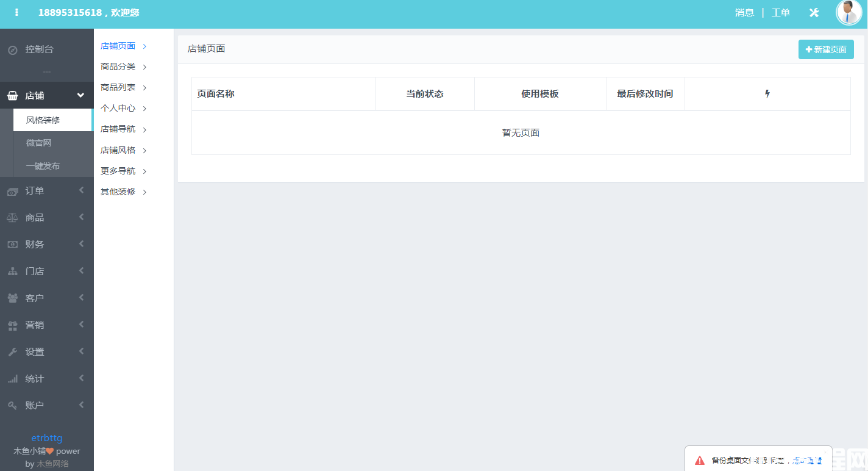Viewport: 868px width, 471px height.
Task: Click the red warning triangle icon
Action: click(x=699, y=461)
